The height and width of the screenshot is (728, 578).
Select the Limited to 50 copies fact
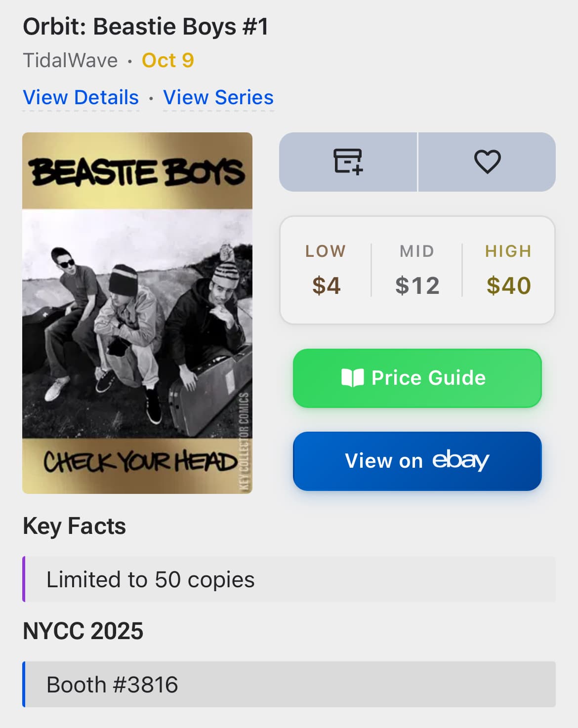click(x=150, y=579)
